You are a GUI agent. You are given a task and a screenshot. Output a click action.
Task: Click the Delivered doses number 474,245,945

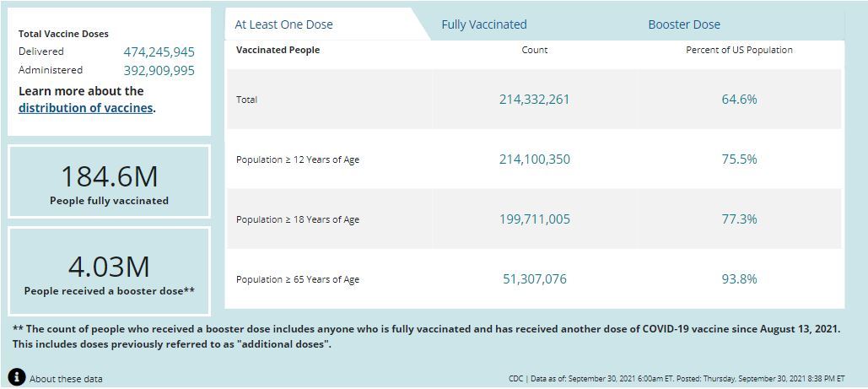pyautogui.click(x=159, y=52)
